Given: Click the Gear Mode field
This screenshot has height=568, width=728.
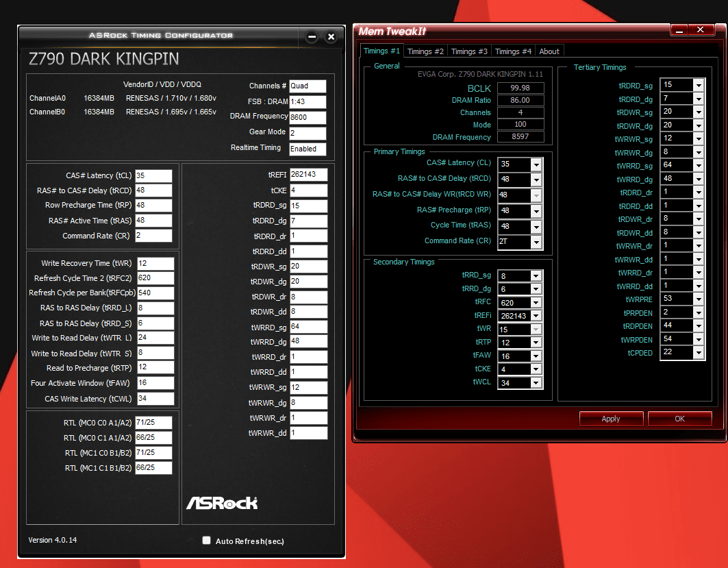Looking at the screenshot, I should tap(307, 134).
